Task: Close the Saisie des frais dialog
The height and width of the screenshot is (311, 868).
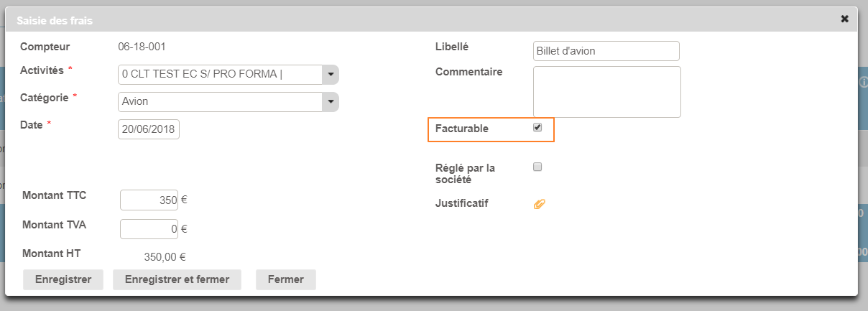Action: coord(844,19)
